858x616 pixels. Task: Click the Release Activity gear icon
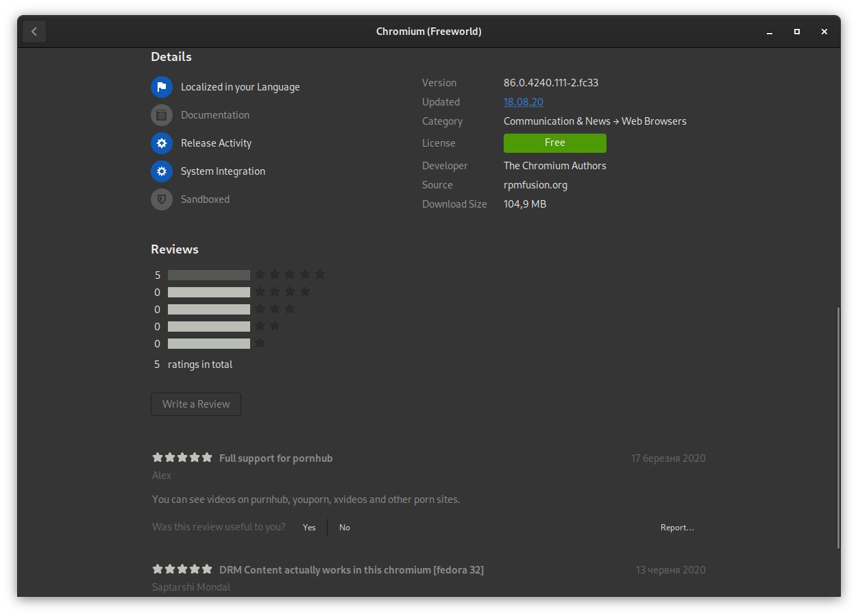point(162,143)
